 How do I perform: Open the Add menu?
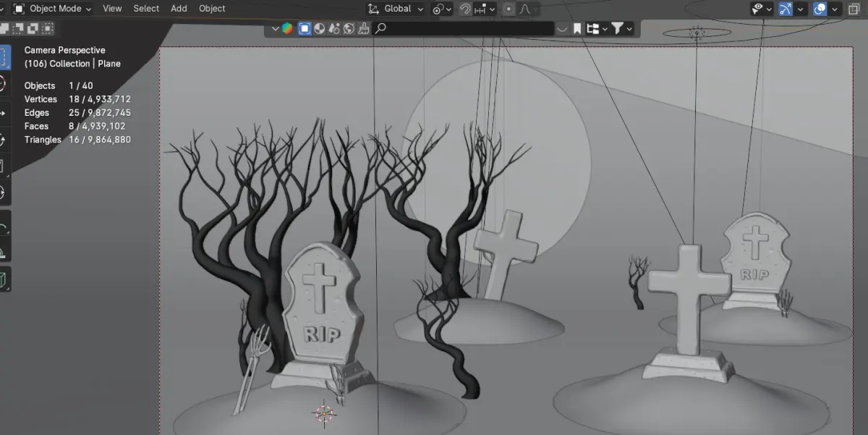click(179, 9)
